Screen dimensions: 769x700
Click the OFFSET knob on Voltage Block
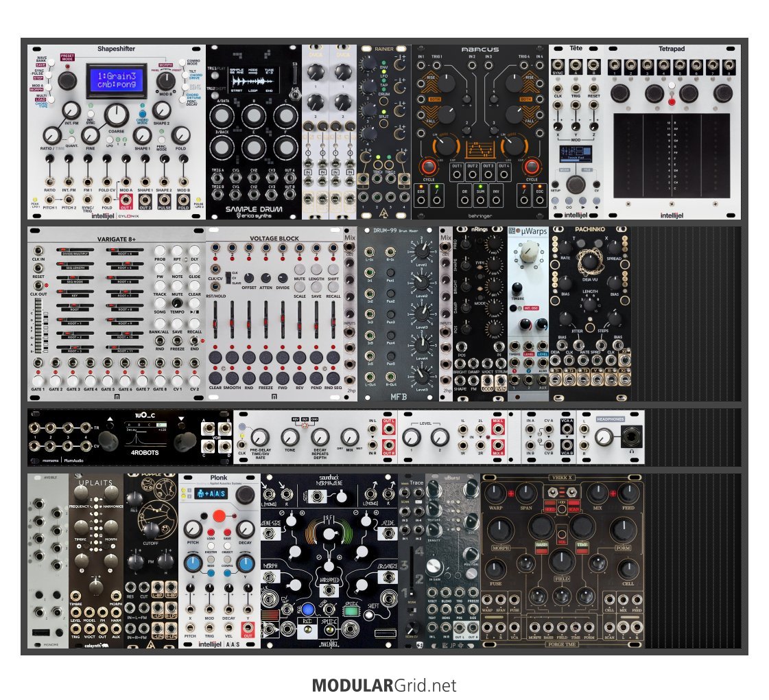[249, 278]
